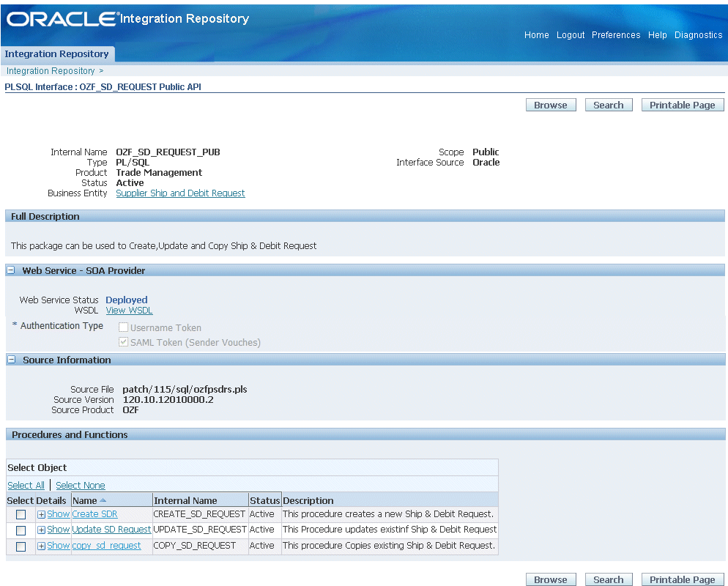Click Select None link
The image size is (728, 586).
81,485
